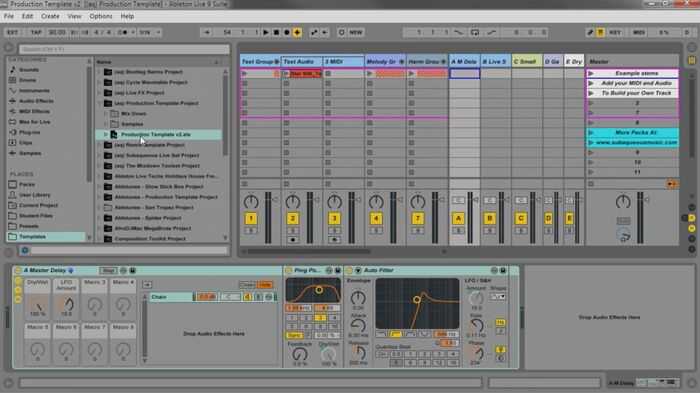Open the Audio Effects browser category
Image resolution: width=700 pixels, height=393 pixels.
(36, 101)
